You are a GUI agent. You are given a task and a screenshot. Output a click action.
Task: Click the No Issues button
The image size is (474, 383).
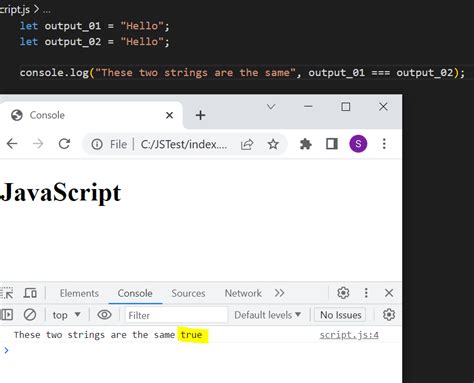(340, 315)
